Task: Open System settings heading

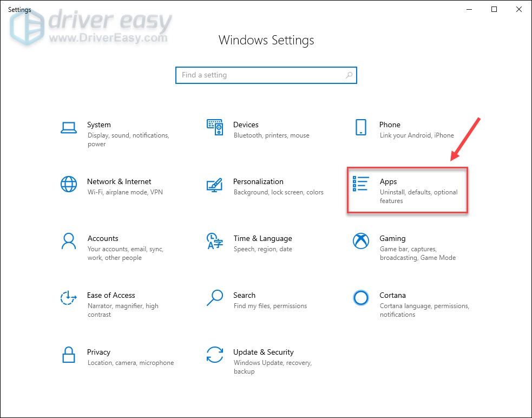Action: click(98, 125)
